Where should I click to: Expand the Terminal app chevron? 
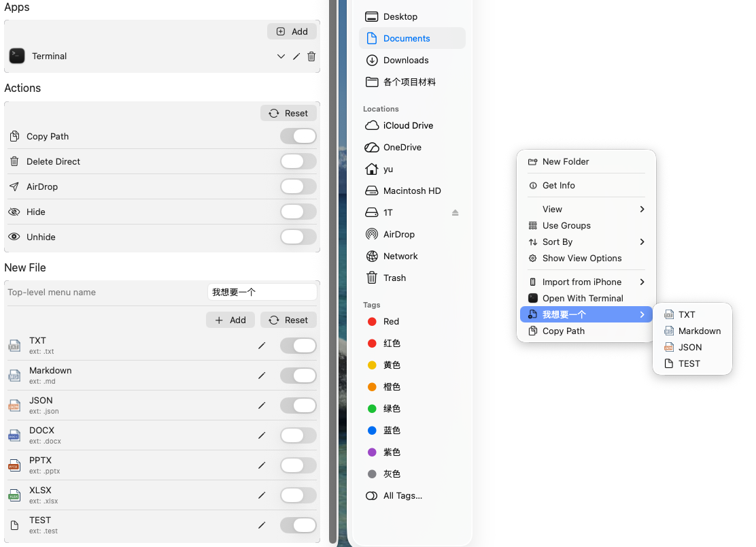click(281, 56)
